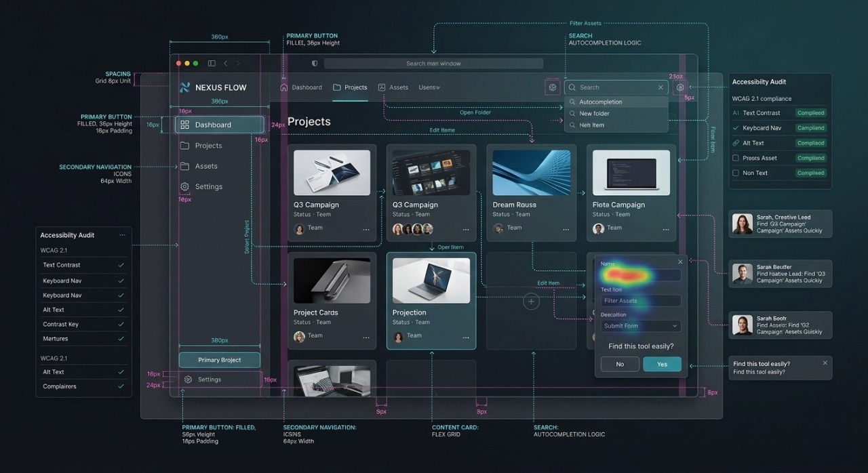The height and width of the screenshot is (473, 868).
Task: Answer No in the feedback dialog
Action: 620,364
